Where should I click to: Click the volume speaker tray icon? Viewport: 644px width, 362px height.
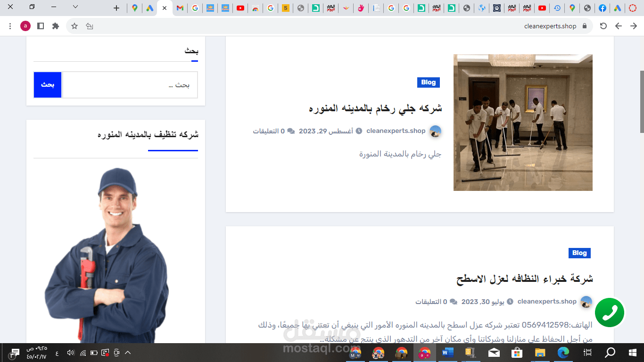pyautogui.click(x=71, y=353)
